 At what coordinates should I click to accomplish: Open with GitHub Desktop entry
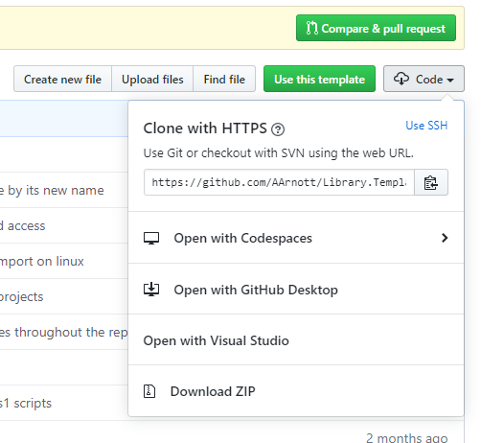[x=296, y=290]
